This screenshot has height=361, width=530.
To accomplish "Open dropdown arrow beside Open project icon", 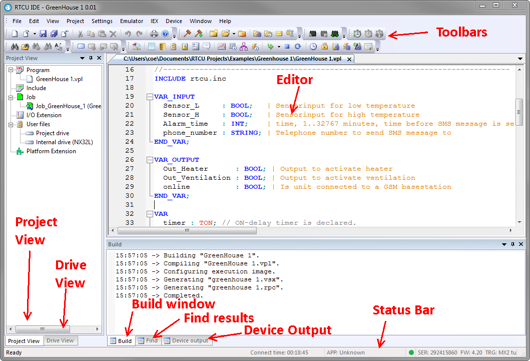I will click(234, 34).
